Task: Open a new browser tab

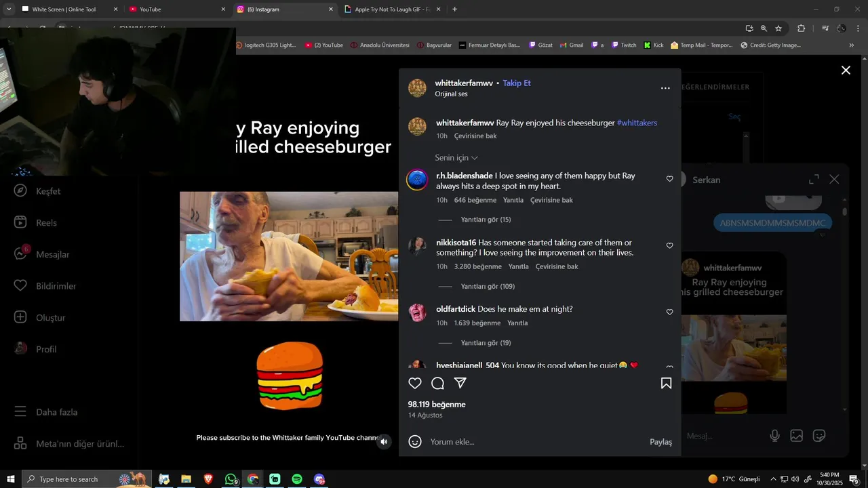Action: click(x=454, y=9)
